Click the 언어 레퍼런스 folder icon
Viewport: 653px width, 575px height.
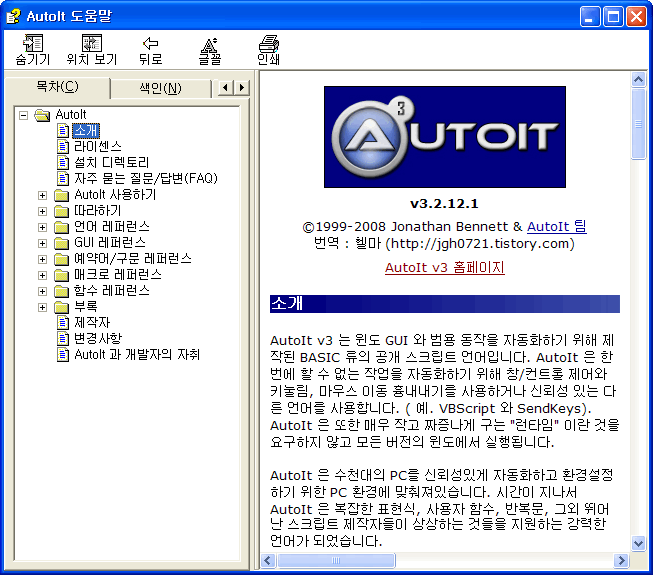coord(62,227)
